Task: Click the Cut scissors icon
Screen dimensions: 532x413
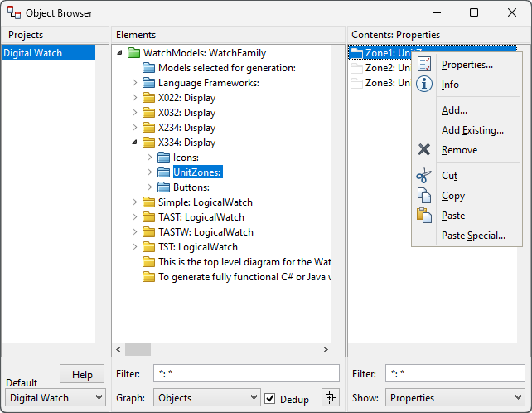Action: [424, 176]
